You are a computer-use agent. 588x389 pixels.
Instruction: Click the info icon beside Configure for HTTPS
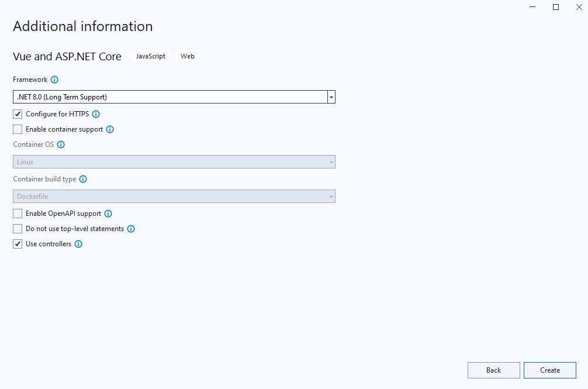(96, 114)
